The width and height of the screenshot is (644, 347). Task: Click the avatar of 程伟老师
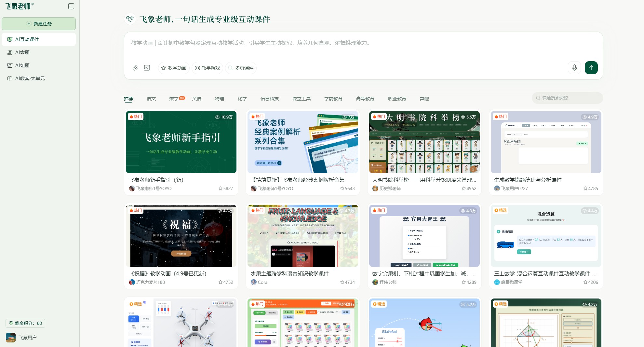pyautogui.click(x=375, y=282)
